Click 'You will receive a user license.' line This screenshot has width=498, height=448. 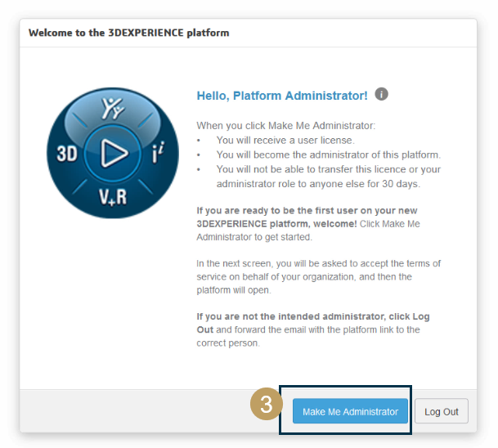[x=285, y=140]
